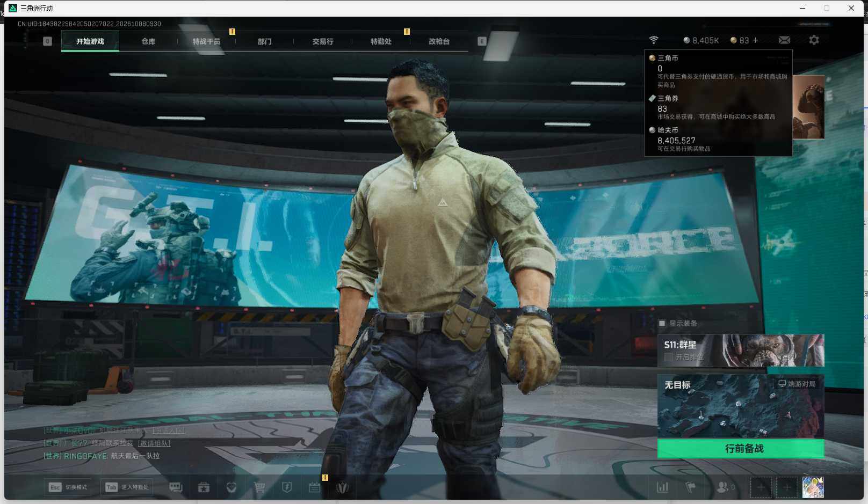
Task: Open the player avatar portrait
Action: [x=813, y=487]
